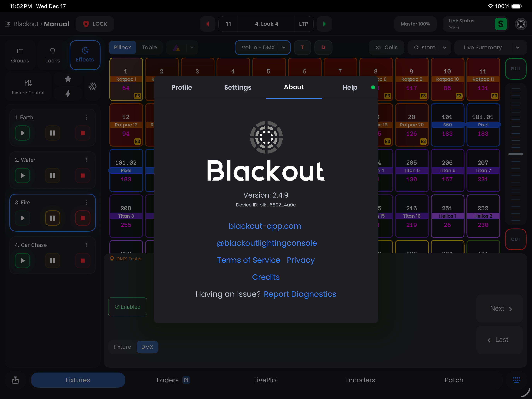Switch to the Settings tab
The image size is (532, 399).
pyautogui.click(x=238, y=87)
